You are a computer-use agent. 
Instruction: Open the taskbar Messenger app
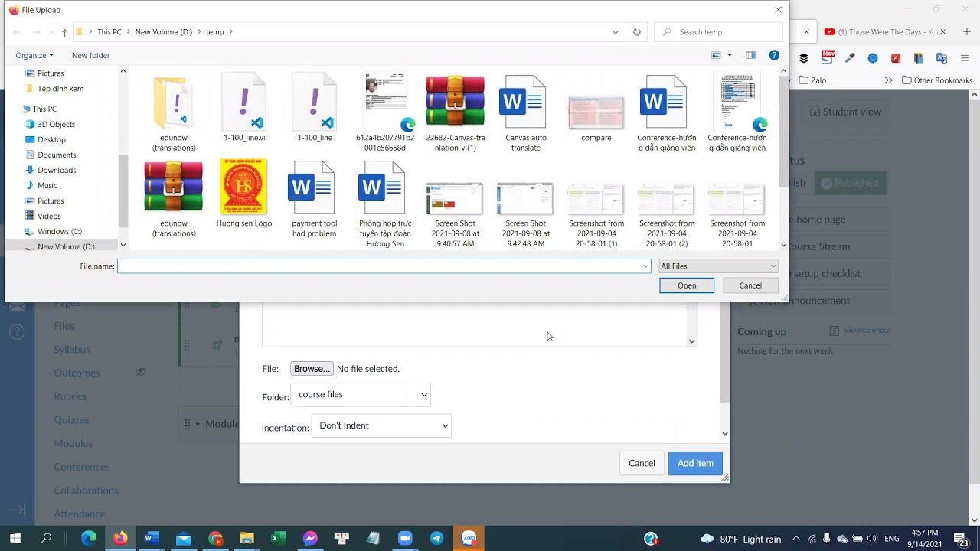(310, 539)
